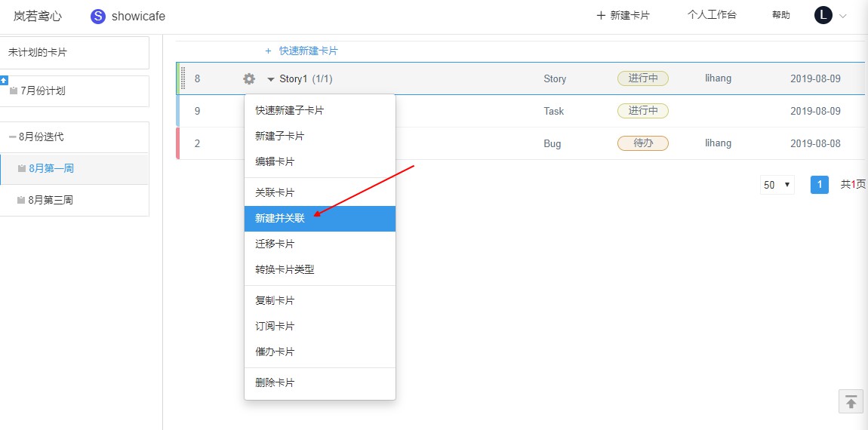The width and height of the screenshot is (868, 430).
Task: Click lihang in the Bug row
Action: tap(718, 143)
